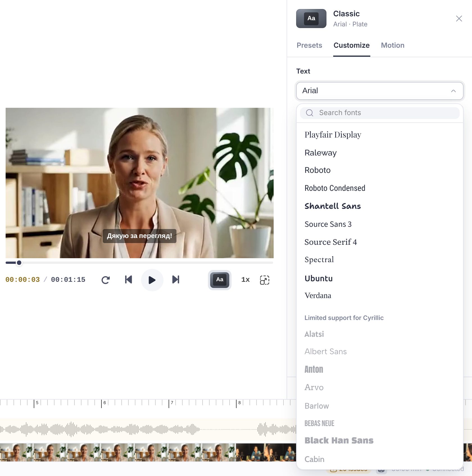472x476 pixels.
Task: Choose Source Sans 3 font
Action: [380, 224]
